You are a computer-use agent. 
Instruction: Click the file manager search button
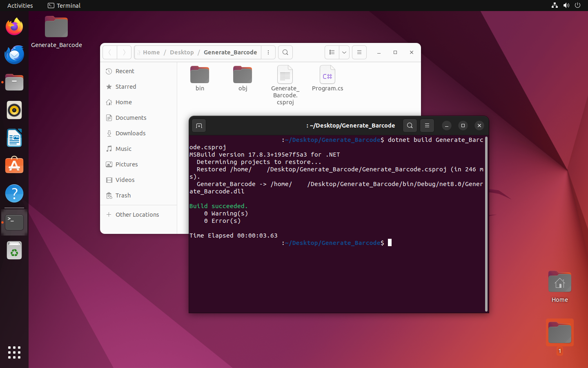[x=285, y=52]
